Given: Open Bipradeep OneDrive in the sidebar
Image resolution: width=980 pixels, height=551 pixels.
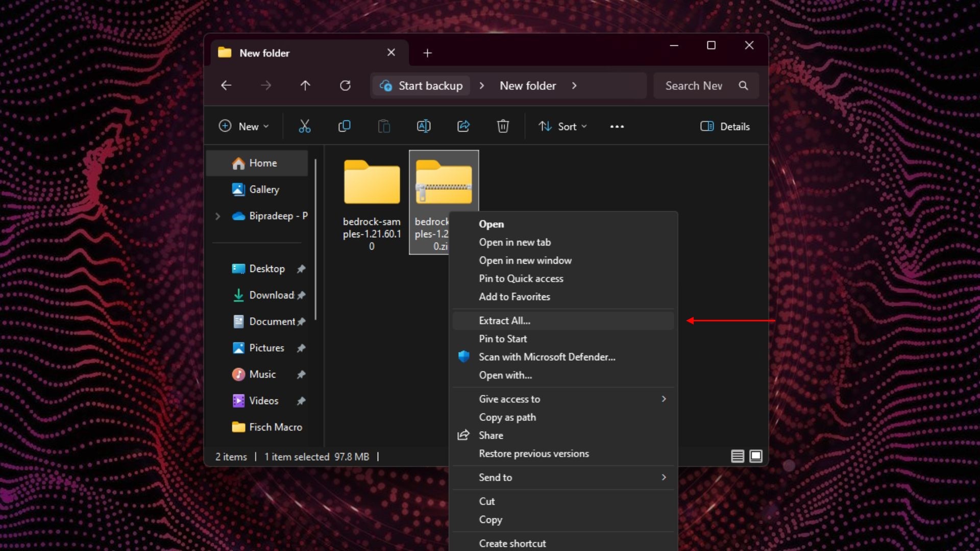Looking at the screenshot, I should 271,216.
